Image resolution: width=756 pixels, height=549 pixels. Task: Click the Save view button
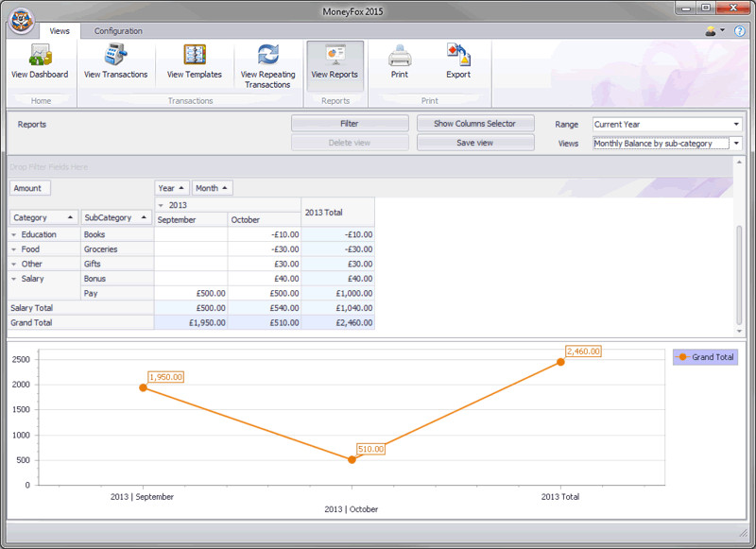(x=475, y=143)
